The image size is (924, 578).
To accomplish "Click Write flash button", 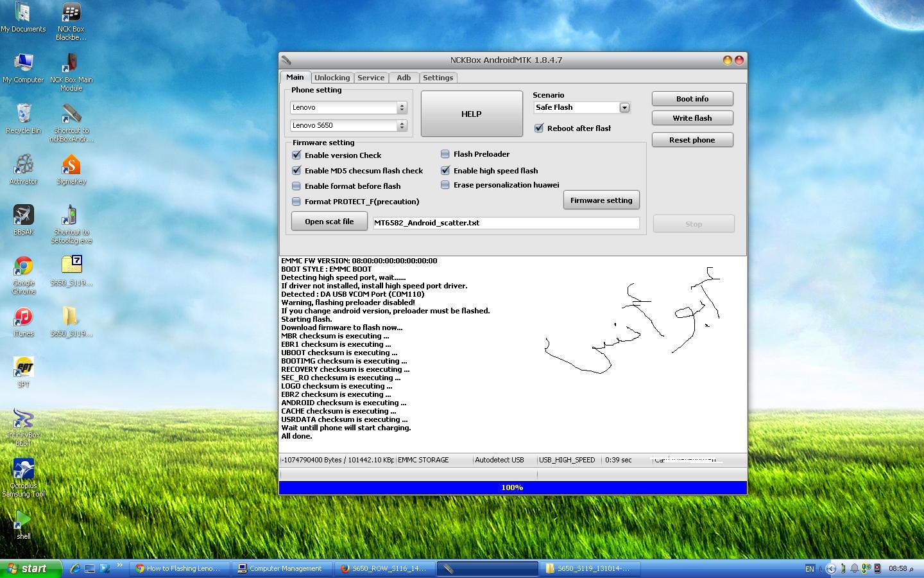I will click(x=692, y=118).
